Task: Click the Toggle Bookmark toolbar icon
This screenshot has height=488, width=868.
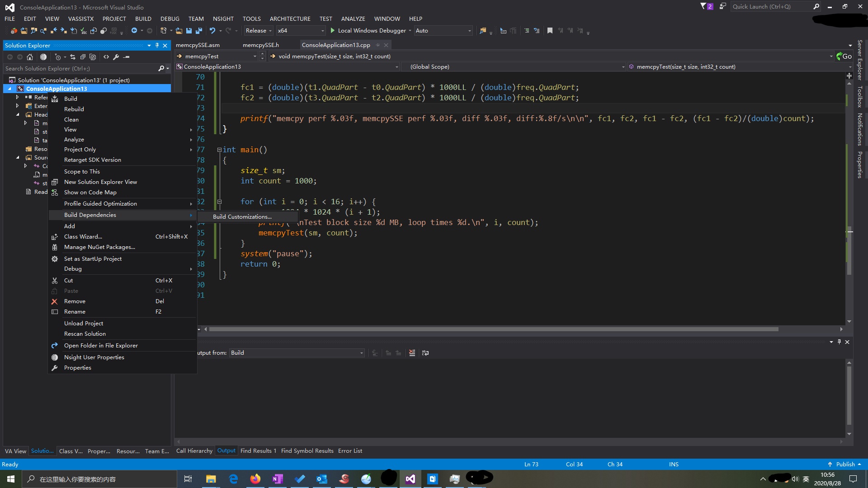Action: click(x=550, y=31)
